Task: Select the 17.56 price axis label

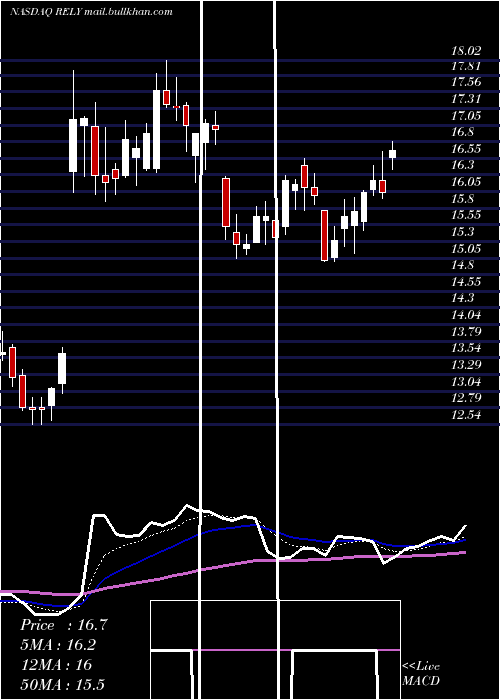Action: click(x=466, y=82)
